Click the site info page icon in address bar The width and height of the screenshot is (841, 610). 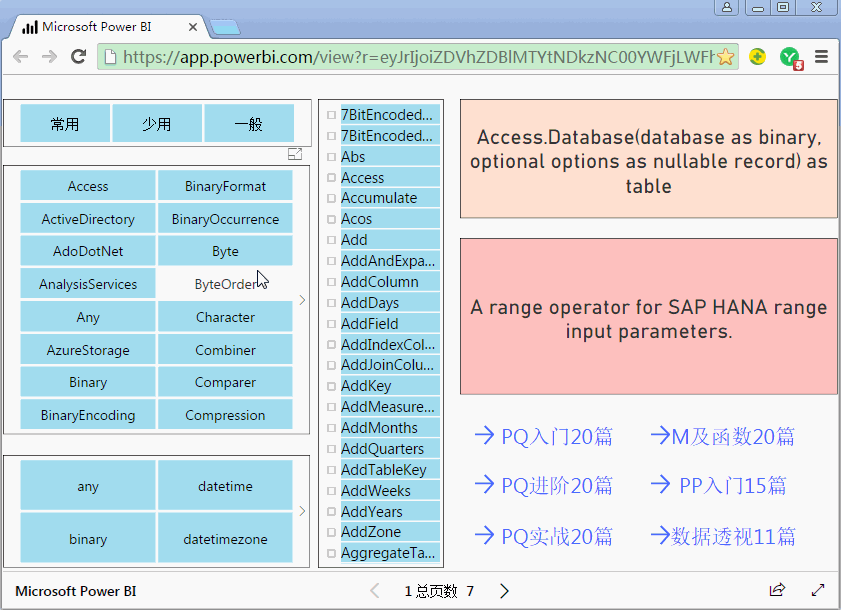110,56
